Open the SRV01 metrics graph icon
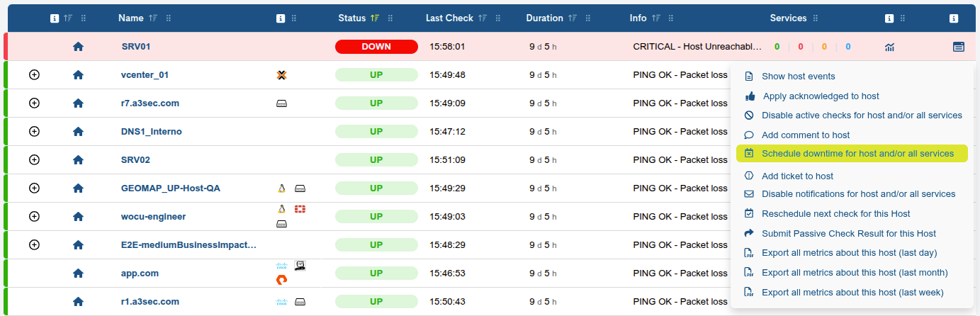Viewport: 980px width, 316px height. coord(889,47)
